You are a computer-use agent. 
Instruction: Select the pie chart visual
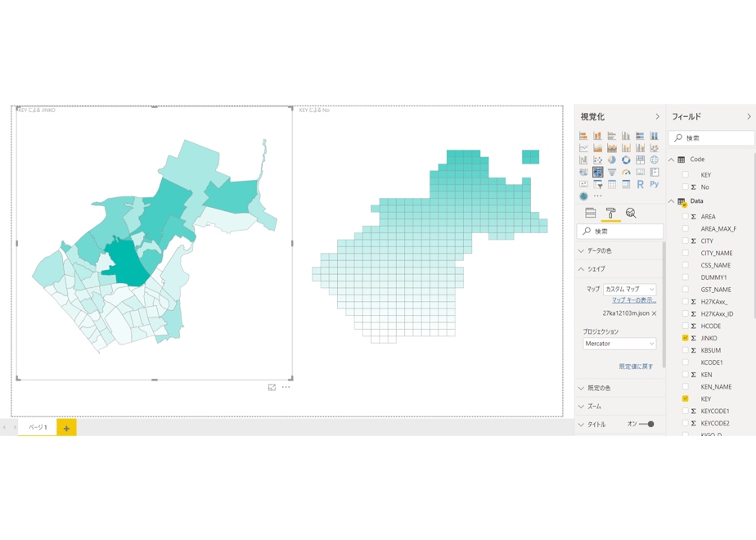[x=612, y=160]
